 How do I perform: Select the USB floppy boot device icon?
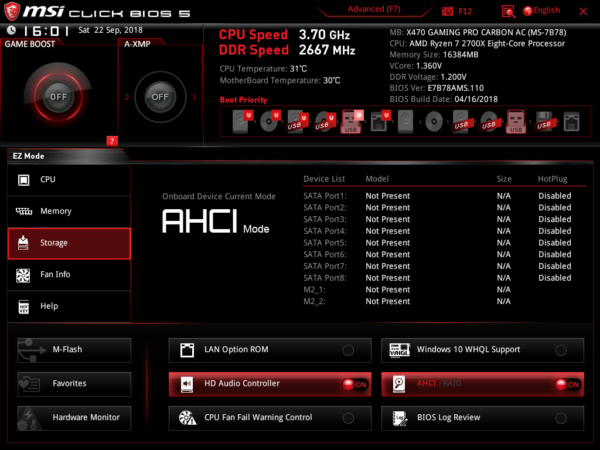click(545, 122)
